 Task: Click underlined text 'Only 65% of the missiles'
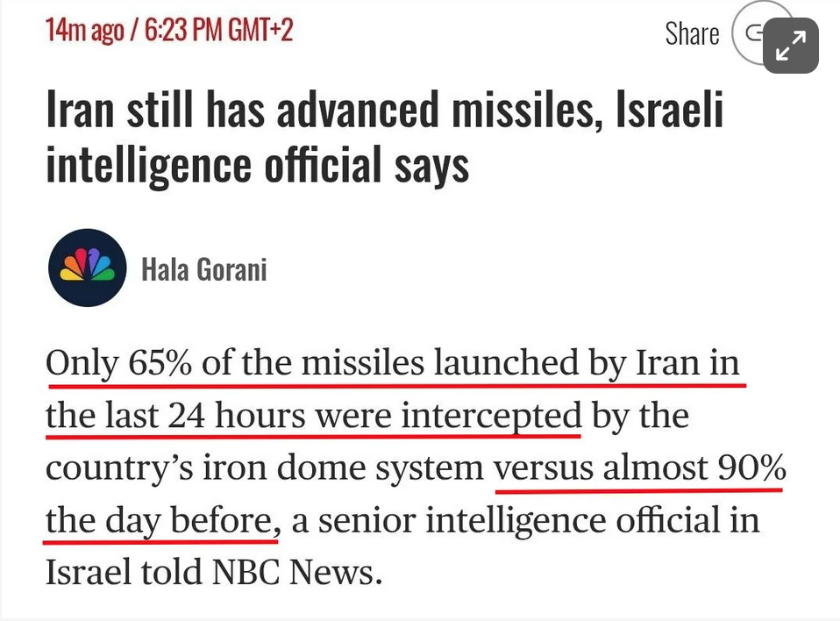coord(235,363)
